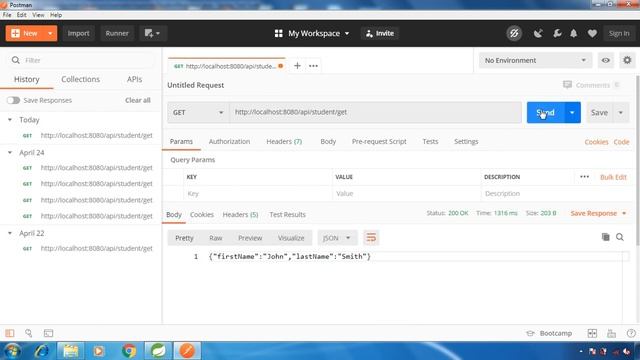Screen dimensions: 640x360
Task: Click the heart icon in header
Action: click(x=592, y=33)
